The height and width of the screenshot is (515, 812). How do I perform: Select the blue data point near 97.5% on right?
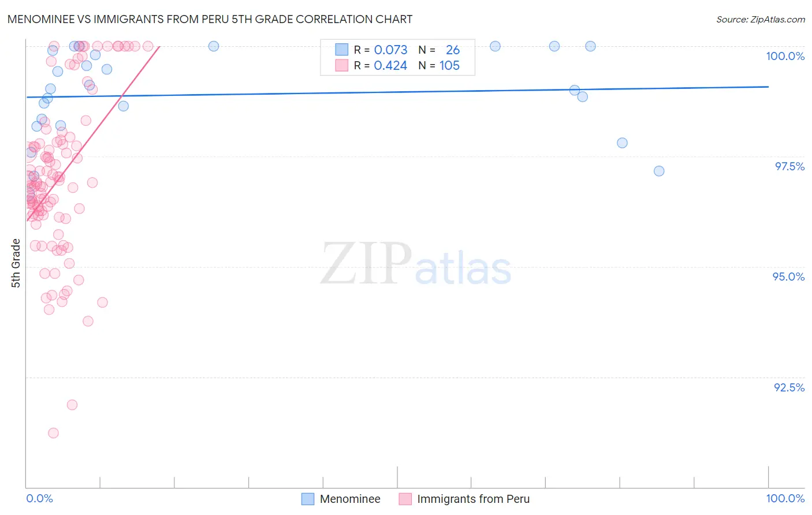click(x=659, y=171)
